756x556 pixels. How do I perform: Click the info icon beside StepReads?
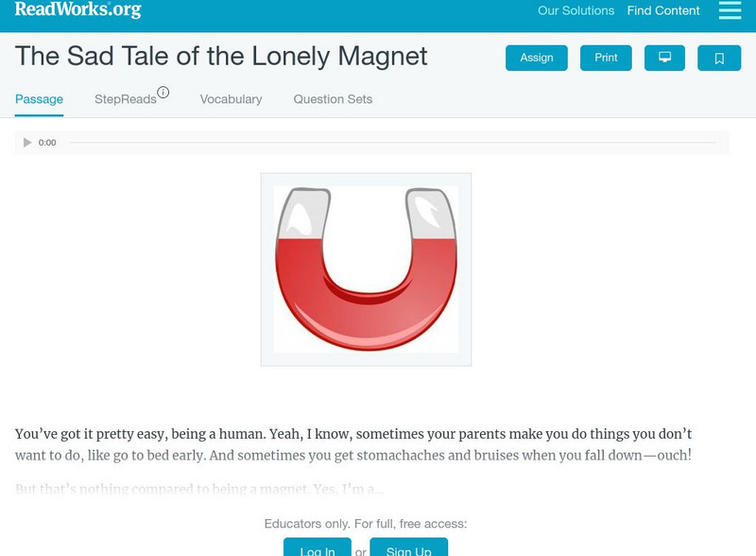163,92
